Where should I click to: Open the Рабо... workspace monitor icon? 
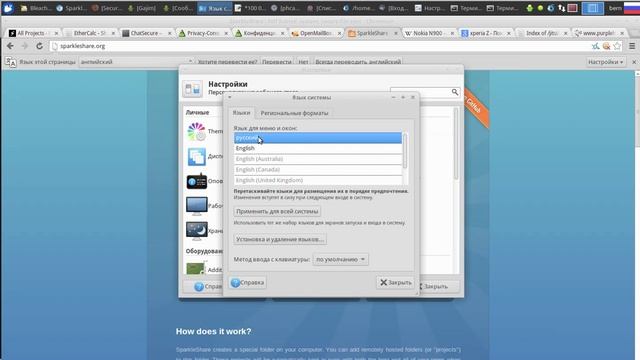(196, 206)
